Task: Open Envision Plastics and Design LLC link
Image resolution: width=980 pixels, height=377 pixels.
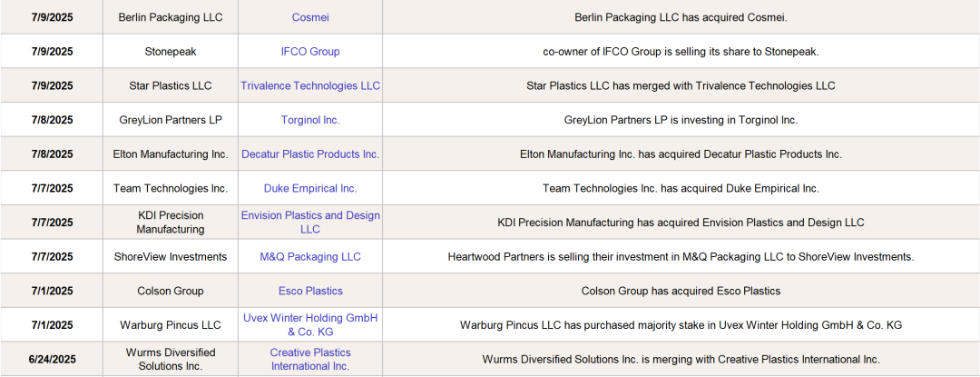Action: [310, 223]
